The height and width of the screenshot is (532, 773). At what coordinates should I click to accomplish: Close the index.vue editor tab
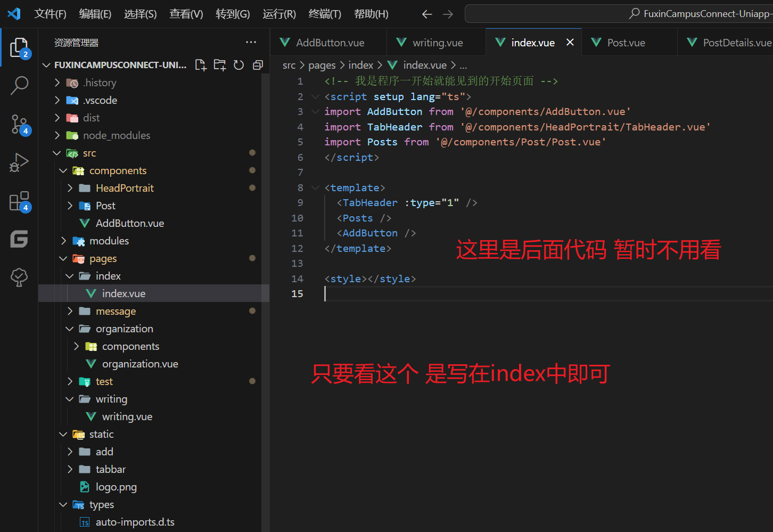tap(570, 42)
